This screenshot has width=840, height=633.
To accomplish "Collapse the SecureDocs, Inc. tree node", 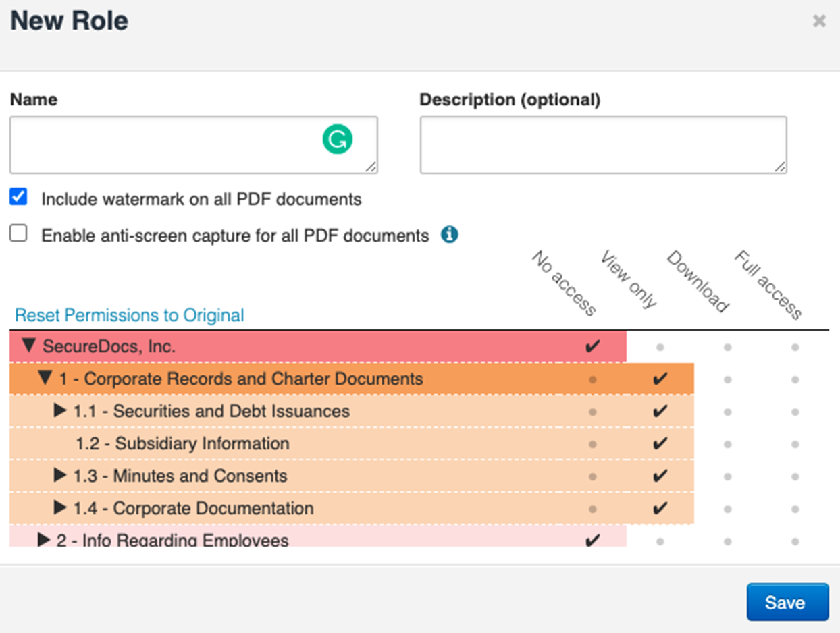I will click(x=28, y=346).
